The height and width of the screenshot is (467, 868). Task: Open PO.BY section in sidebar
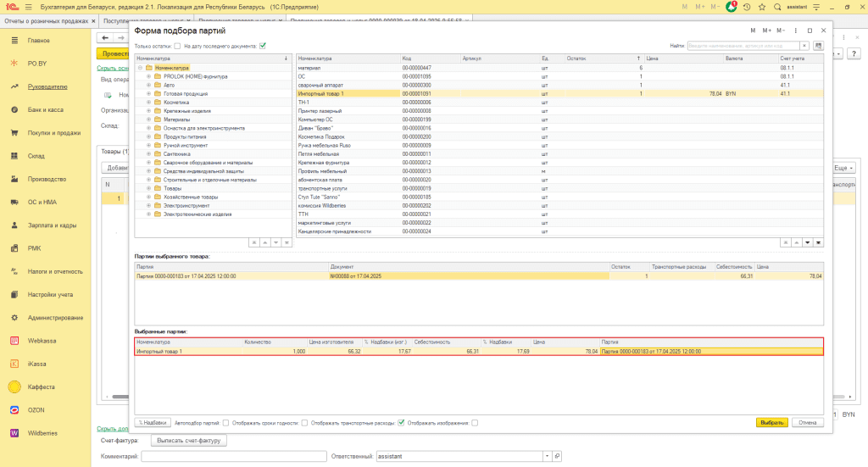point(37,64)
